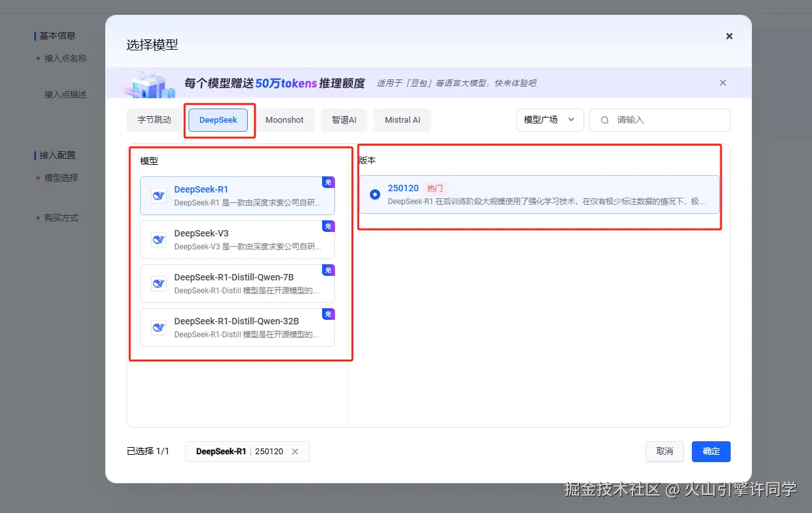The image size is (812, 513).
Task: Click the 确定 button
Action: point(711,452)
